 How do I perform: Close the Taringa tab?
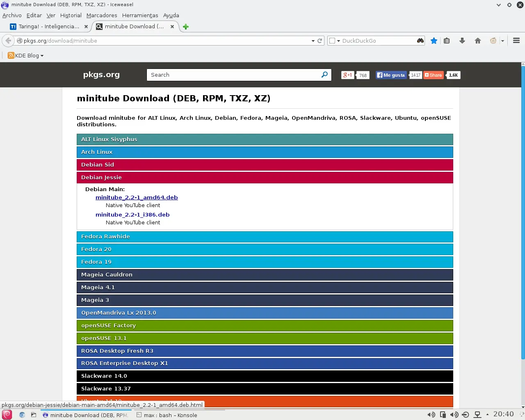point(86,27)
